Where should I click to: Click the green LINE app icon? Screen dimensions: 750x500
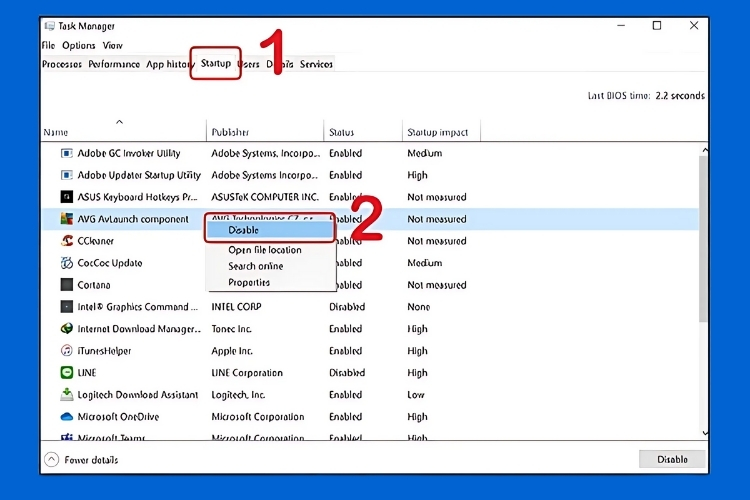coord(67,373)
